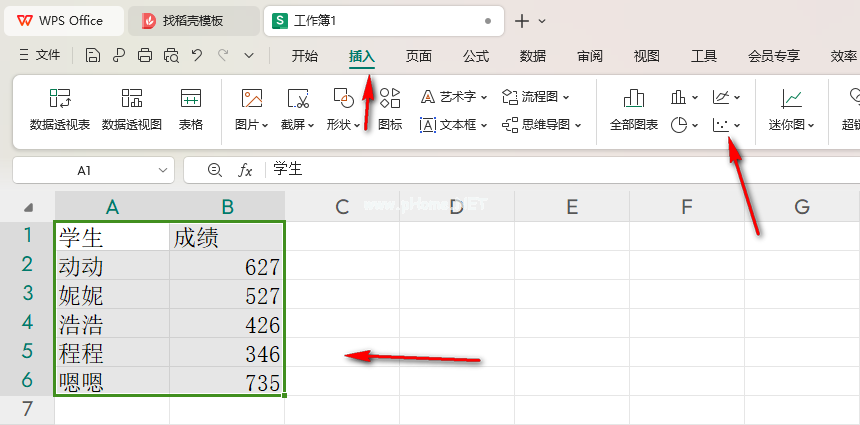
Task: Insert a table using 表格
Action: (191, 110)
